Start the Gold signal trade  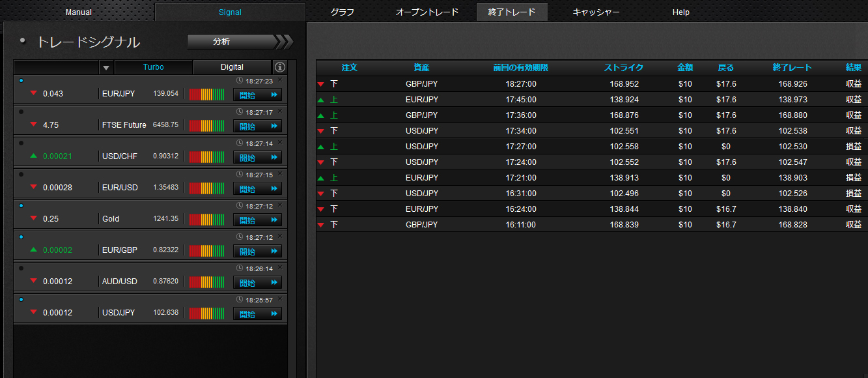[x=258, y=220]
